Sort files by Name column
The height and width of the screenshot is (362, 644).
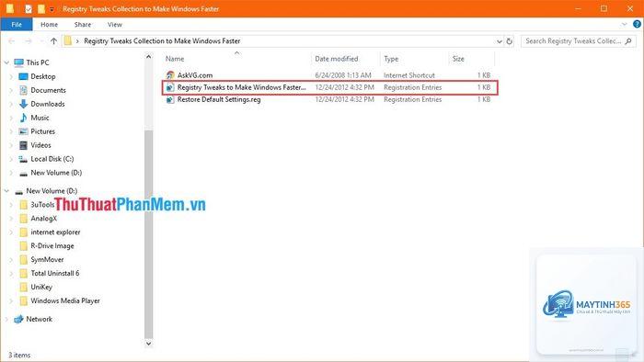175,59
